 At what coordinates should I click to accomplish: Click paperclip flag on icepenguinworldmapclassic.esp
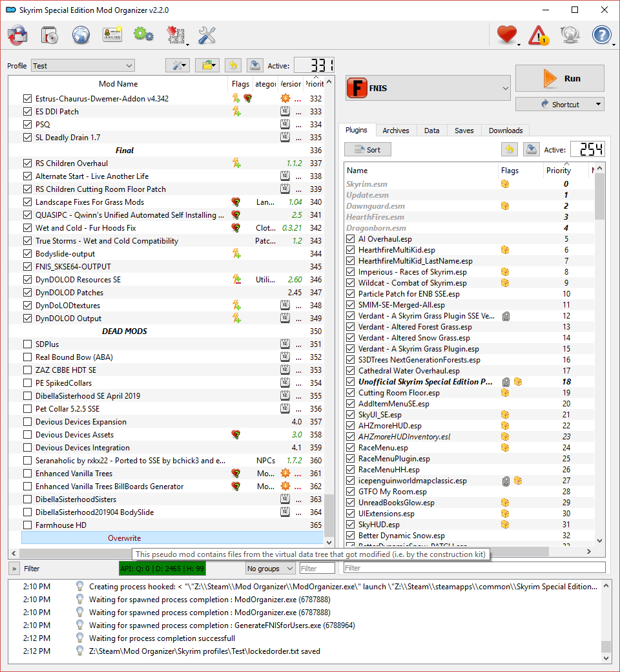point(506,481)
